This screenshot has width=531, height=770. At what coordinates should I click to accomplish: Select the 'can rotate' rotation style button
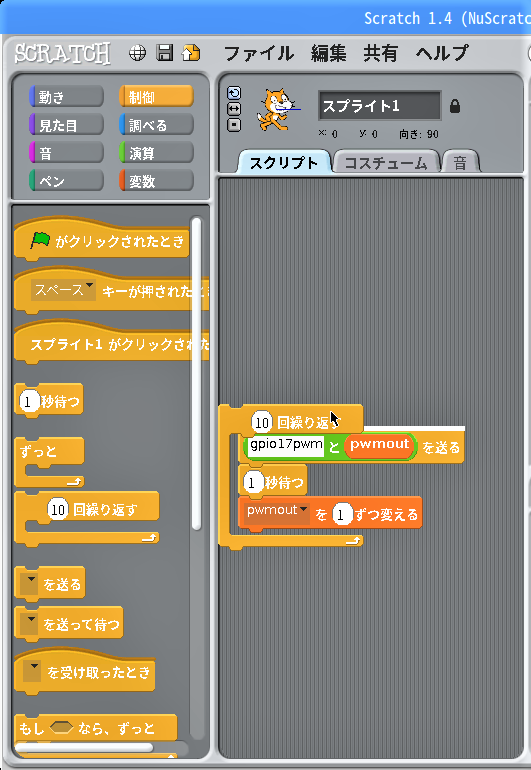click(234, 93)
